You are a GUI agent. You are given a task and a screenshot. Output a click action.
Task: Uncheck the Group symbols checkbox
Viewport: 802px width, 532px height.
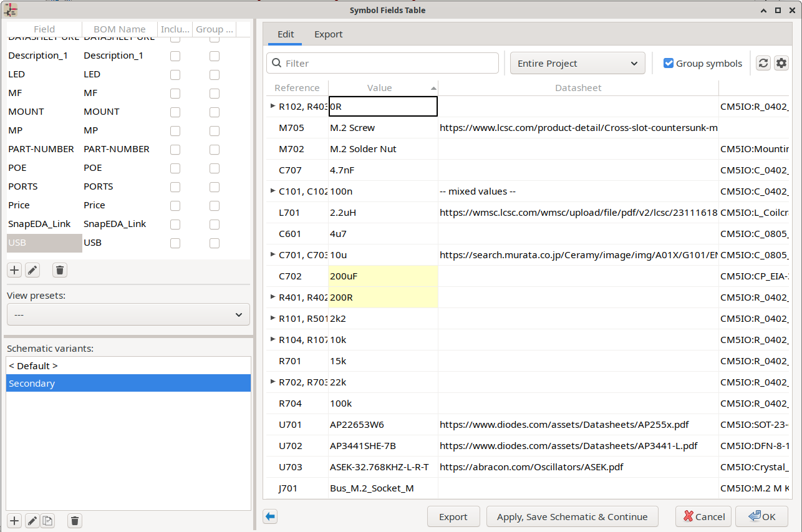click(669, 63)
